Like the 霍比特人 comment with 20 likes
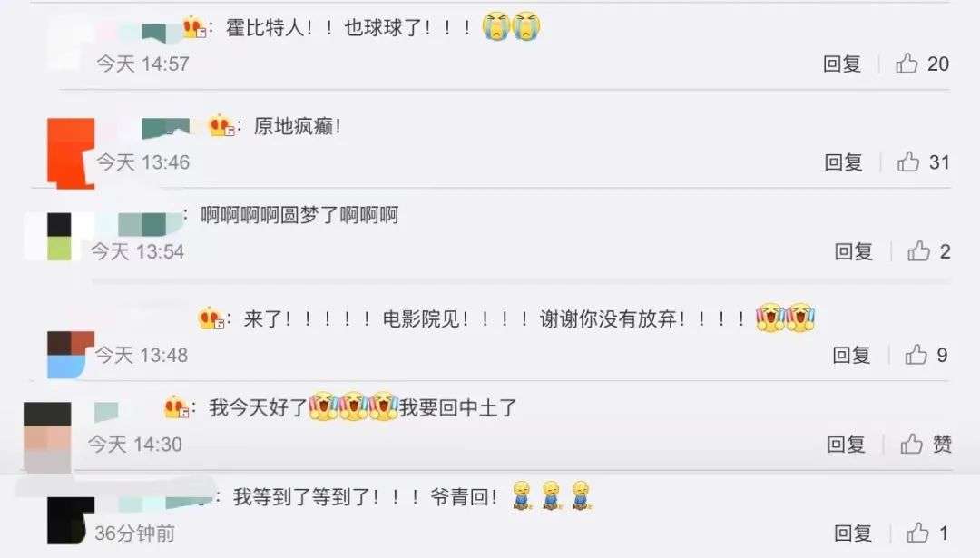This screenshot has width=980, height=558. (906, 64)
